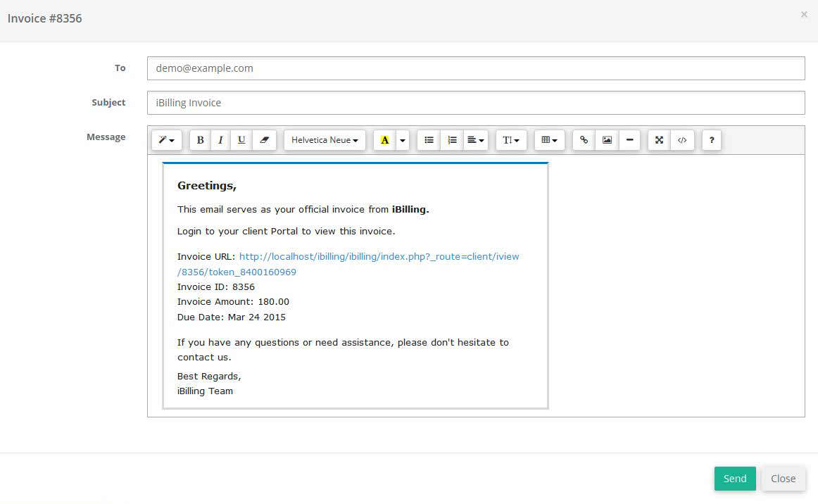Open the magic wand style dropdown

pyautogui.click(x=166, y=140)
